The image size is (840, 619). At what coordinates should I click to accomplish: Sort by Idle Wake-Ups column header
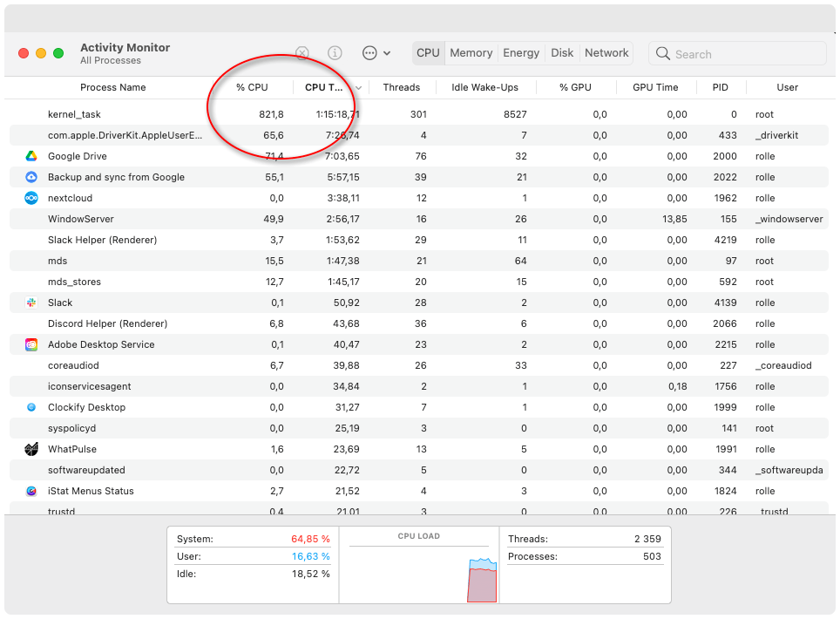[x=484, y=87]
